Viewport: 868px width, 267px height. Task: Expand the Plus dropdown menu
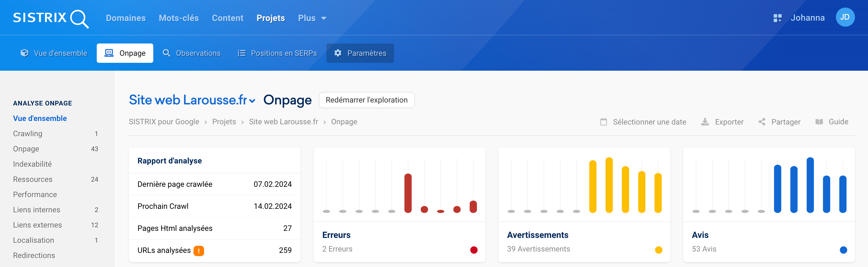click(312, 18)
